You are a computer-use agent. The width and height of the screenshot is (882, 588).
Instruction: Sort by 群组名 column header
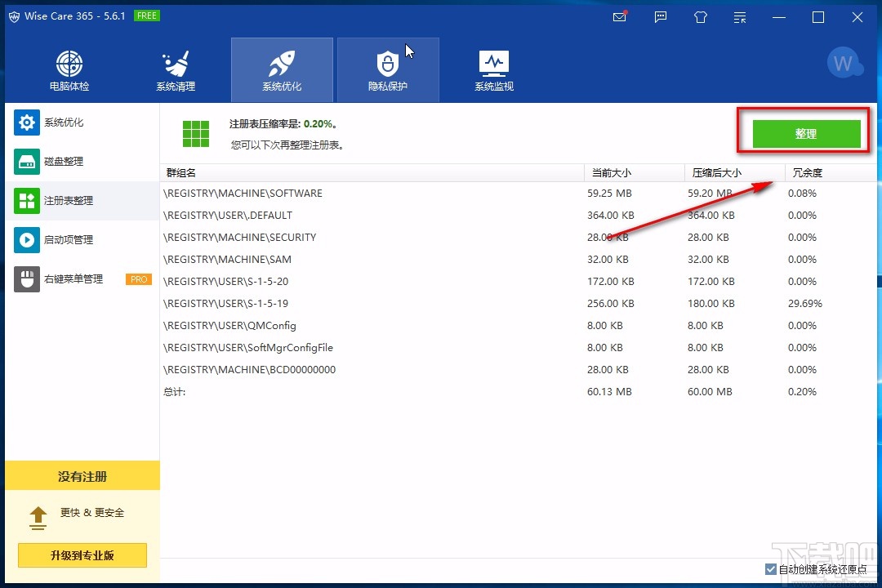tap(372, 173)
